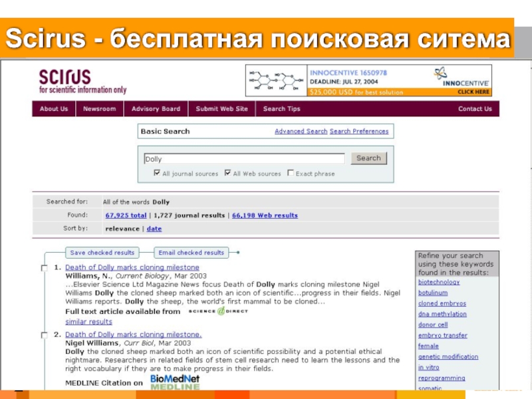Sort results by date
The width and height of the screenshot is (532, 399).
coord(154,229)
